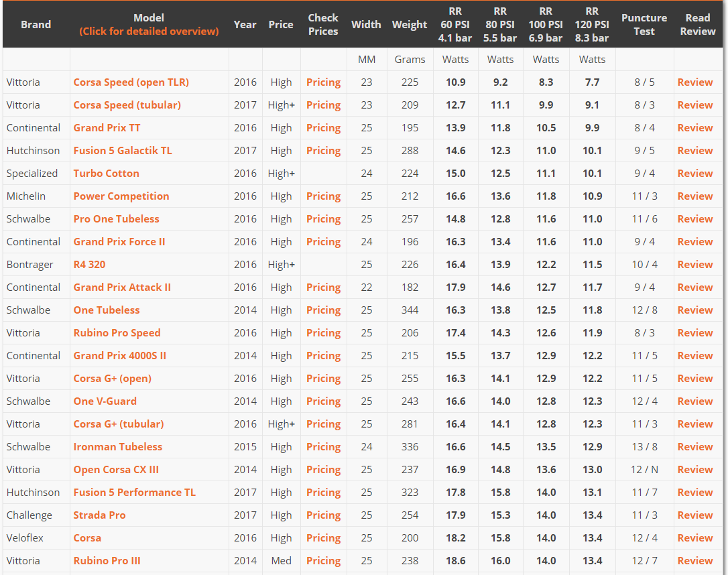Open Corsa Speed (tubular) model link
The image size is (728, 575).
point(127,105)
